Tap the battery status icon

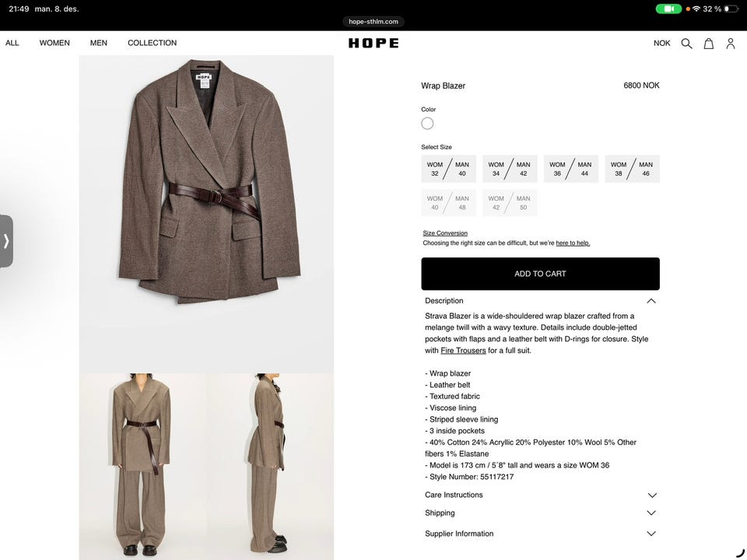[731, 9]
